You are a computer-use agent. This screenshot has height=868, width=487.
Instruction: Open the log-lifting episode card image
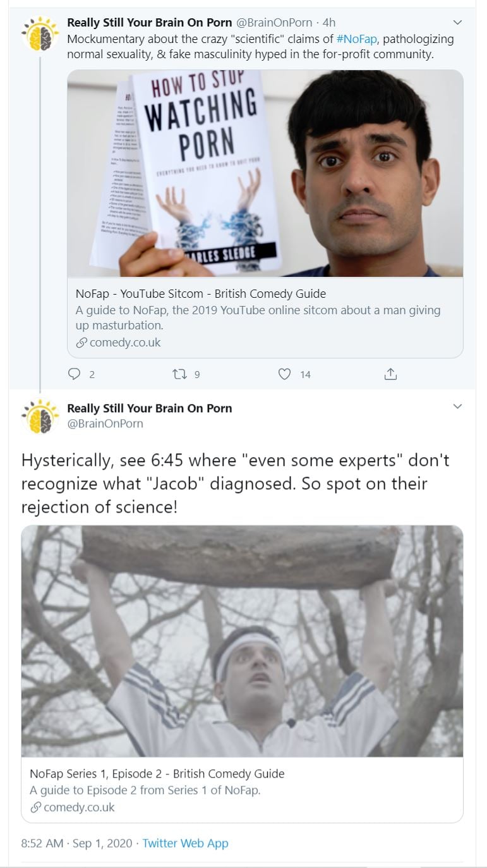tap(242, 640)
